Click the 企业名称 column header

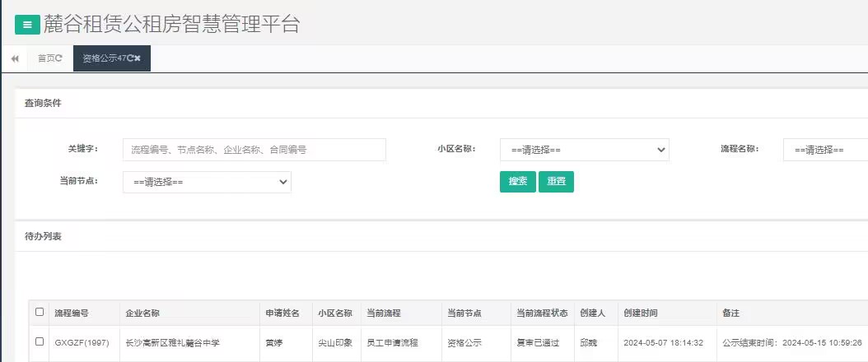click(142, 313)
